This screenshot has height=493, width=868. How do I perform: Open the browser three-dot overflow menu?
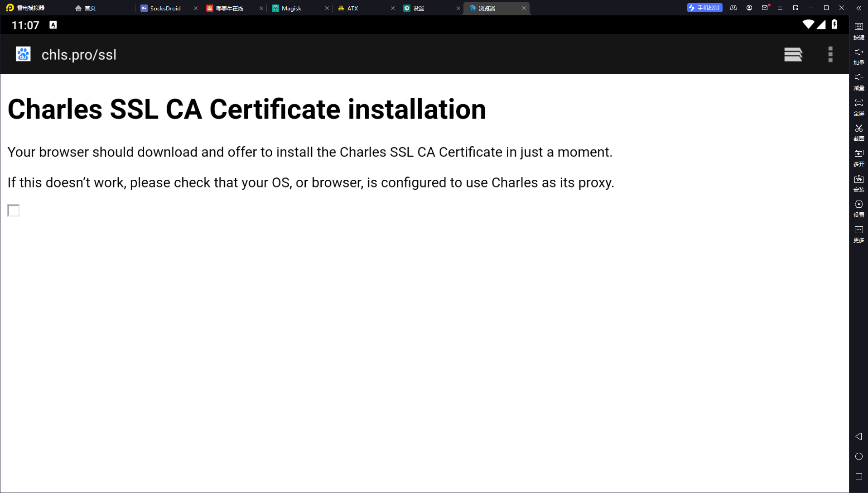point(830,54)
